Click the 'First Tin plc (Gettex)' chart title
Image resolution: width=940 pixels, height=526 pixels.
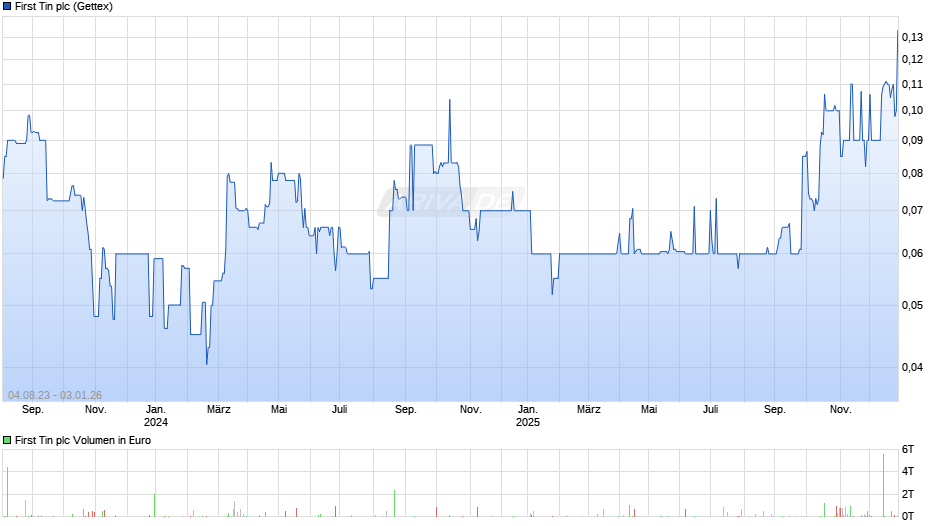click(64, 7)
